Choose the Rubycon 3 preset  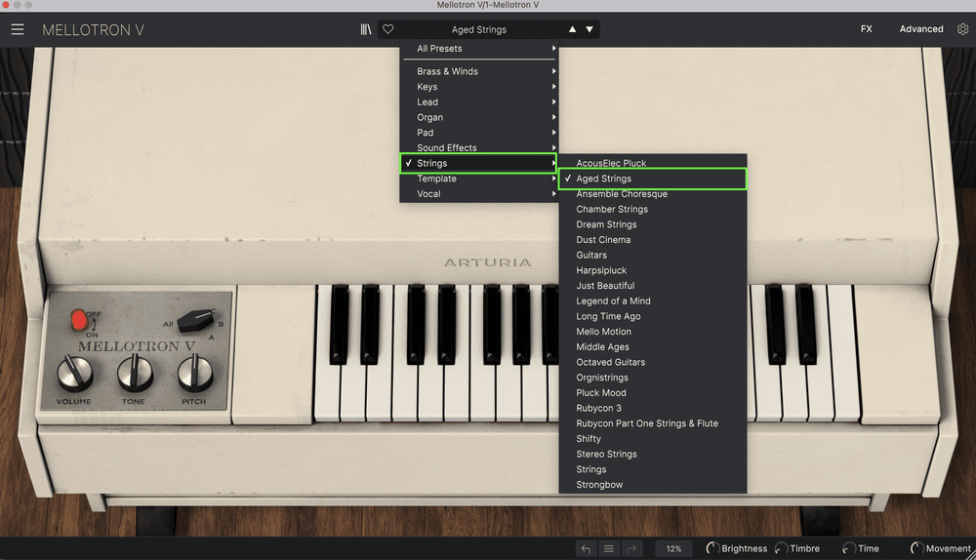[x=652, y=408]
